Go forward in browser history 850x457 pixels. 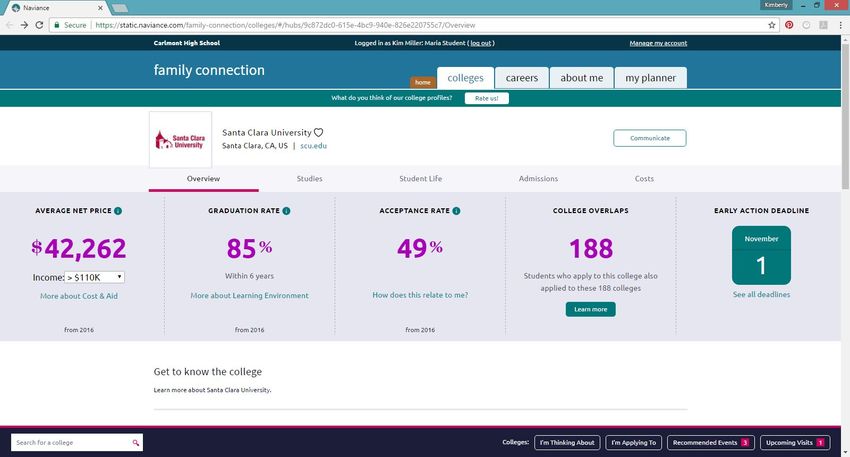click(24, 25)
